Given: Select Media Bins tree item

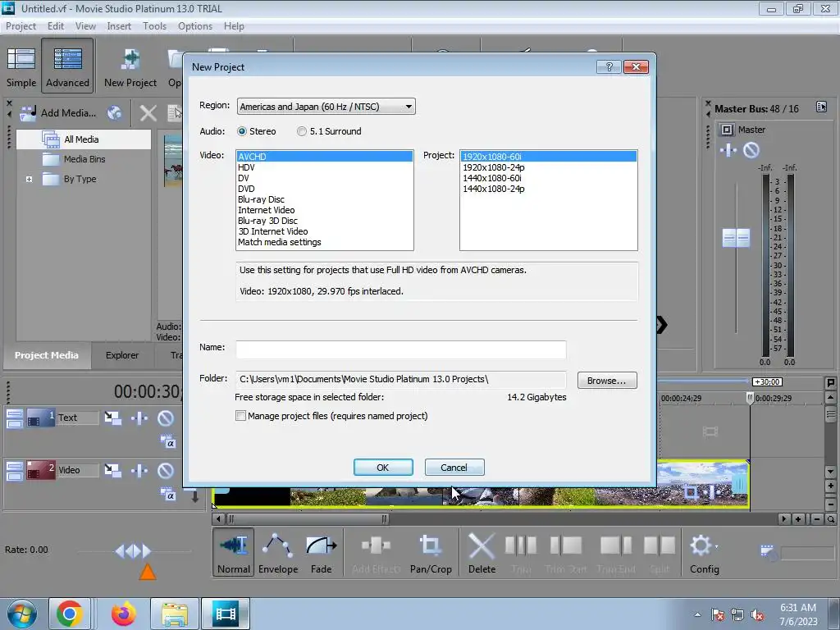Looking at the screenshot, I should coord(84,159).
